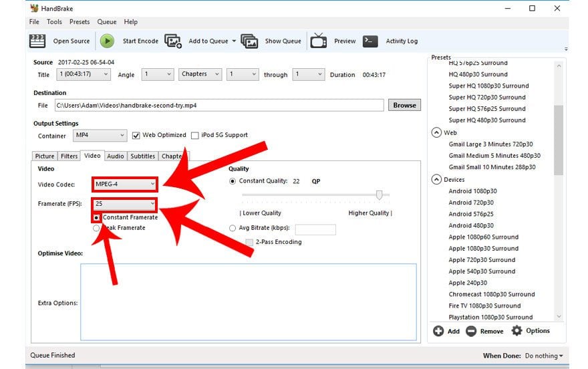588x369 pixels.
Task: Switch to the Filters tab
Action: (69, 156)
